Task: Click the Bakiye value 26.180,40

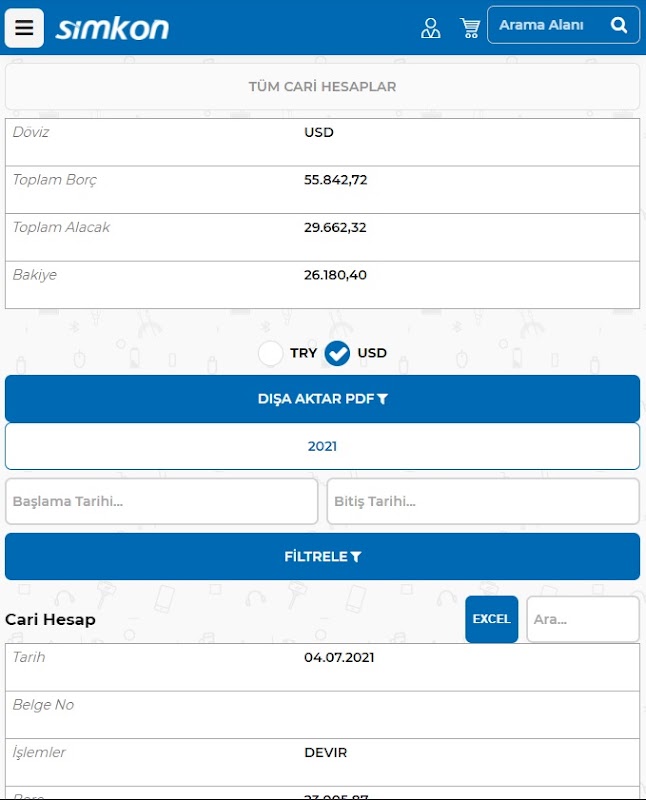Action: [335, 275]
